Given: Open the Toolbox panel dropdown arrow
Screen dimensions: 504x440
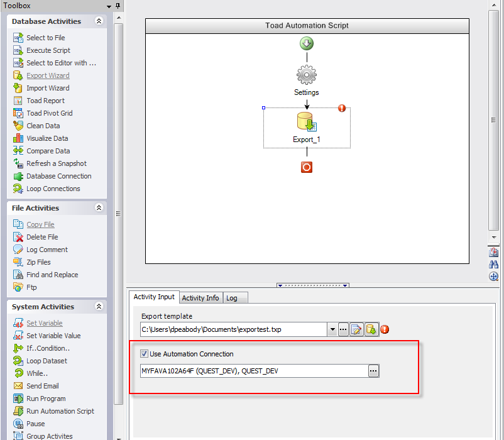Looking at the screenshot, I should (109, 6).
